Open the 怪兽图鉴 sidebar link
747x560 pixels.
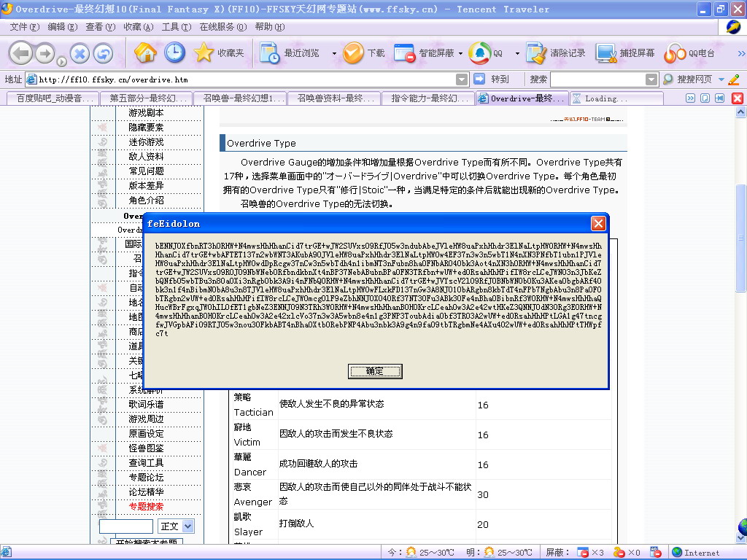pos(146,448)
